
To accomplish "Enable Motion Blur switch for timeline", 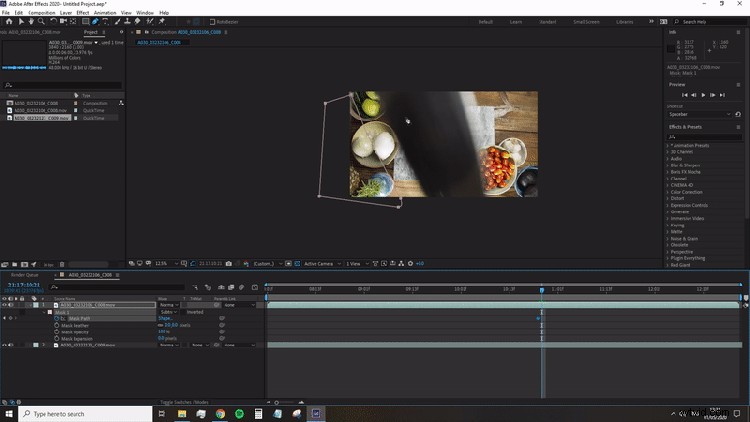I will (242, 288).
